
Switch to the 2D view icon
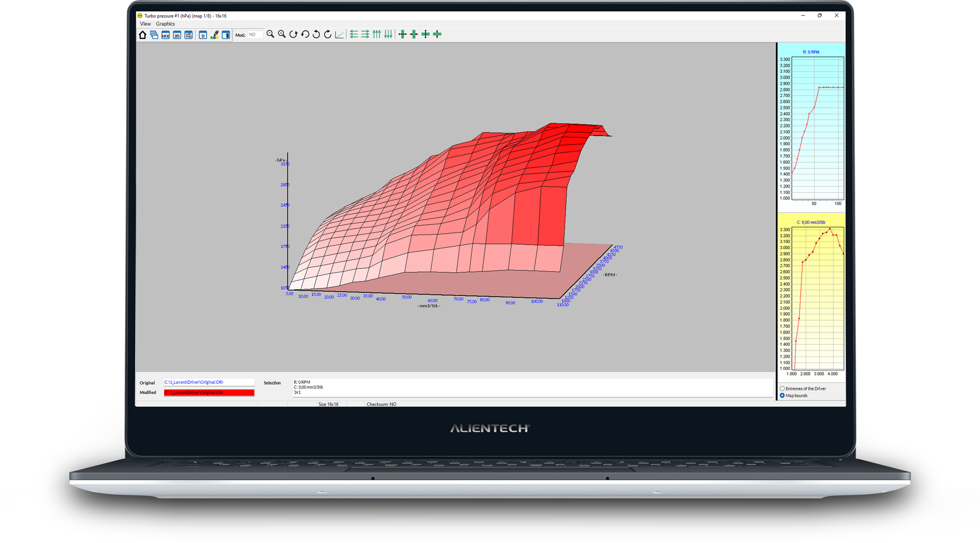177,35
